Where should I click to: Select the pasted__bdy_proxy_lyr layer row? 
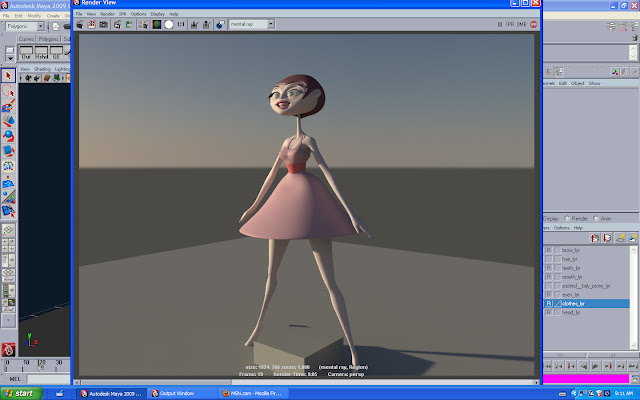click(x=586, y=286)
